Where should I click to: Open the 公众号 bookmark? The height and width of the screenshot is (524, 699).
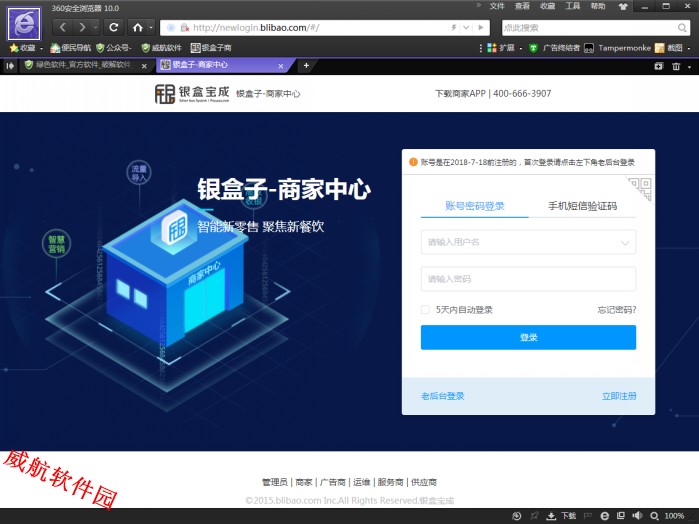[x=114, y=48]
